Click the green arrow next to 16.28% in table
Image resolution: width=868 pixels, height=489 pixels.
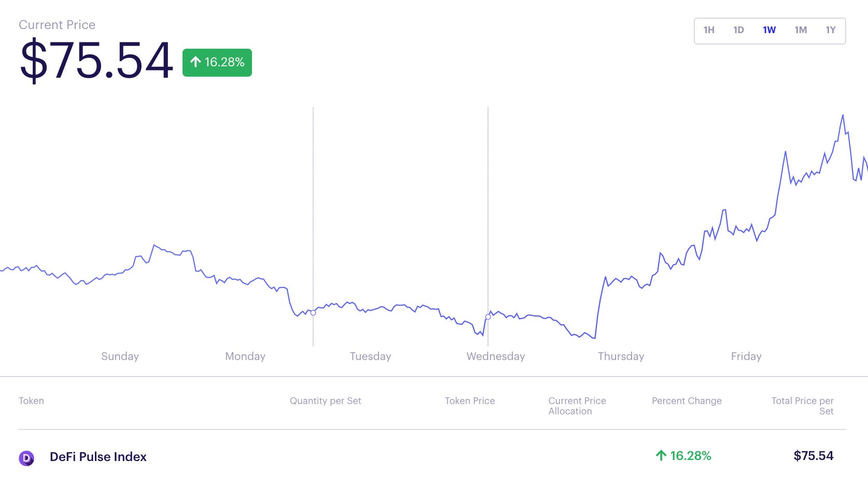(660, 456)
